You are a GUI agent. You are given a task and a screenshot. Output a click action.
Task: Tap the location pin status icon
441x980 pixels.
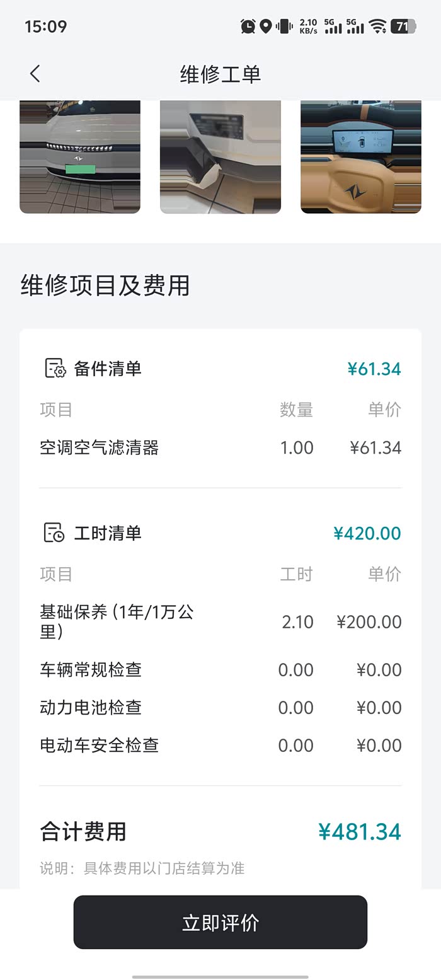pos(266,26)
